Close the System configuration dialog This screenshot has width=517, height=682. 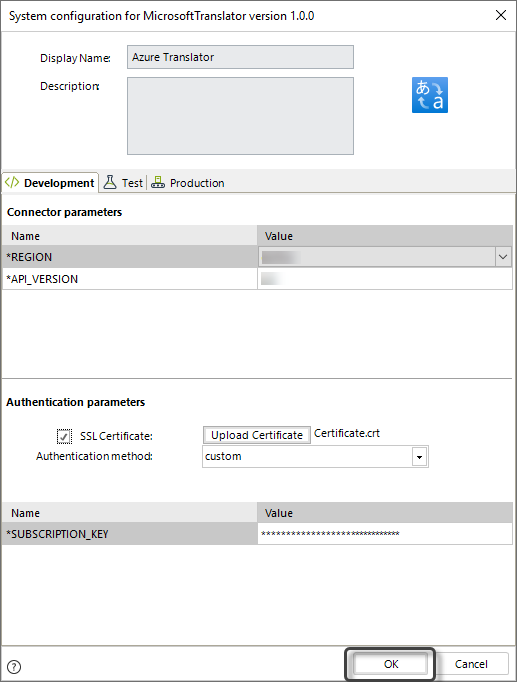pyautogui.click(x=501, y=15)
